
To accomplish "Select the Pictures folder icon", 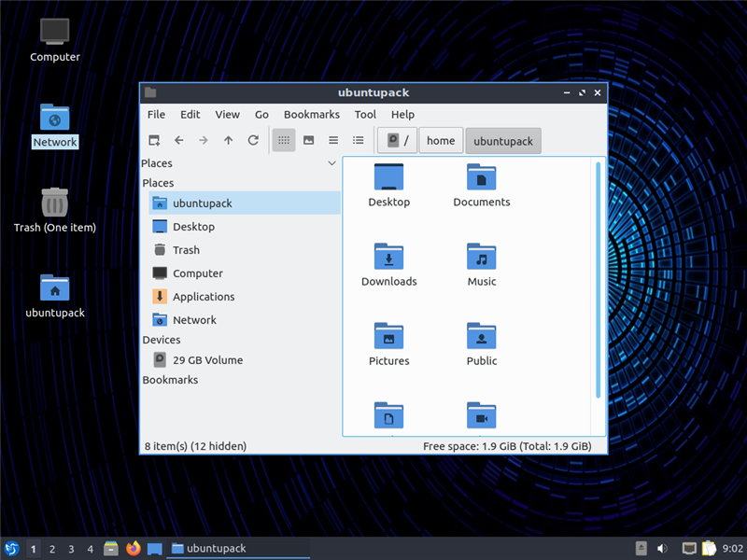I will pos(388,336).
